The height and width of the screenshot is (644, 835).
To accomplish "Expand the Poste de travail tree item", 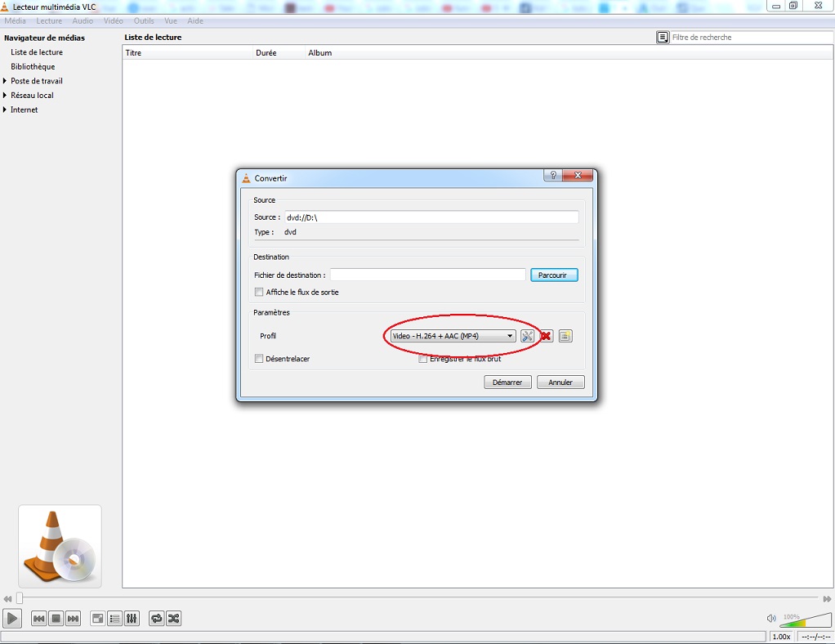I will (5, 81).
